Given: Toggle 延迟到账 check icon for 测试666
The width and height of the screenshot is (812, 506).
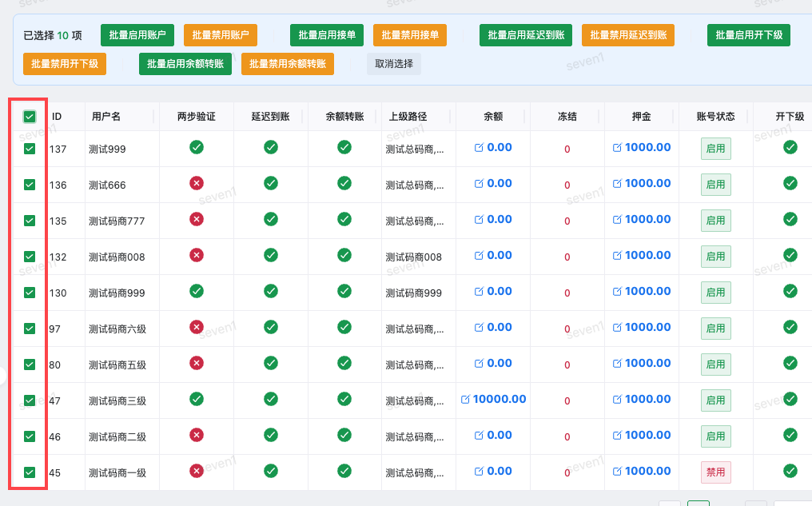Looking at the screenshot, I should pyautogui.click(x=271, y=183).
